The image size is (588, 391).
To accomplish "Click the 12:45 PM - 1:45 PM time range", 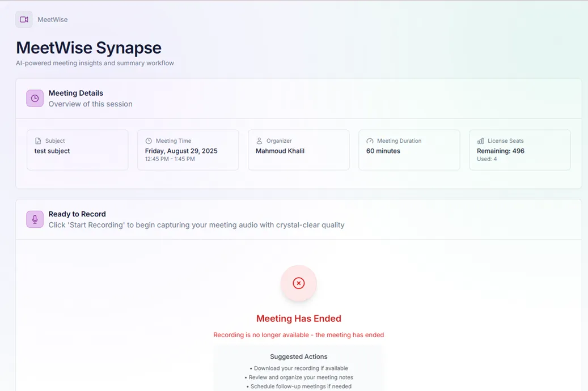I will 170,159.
